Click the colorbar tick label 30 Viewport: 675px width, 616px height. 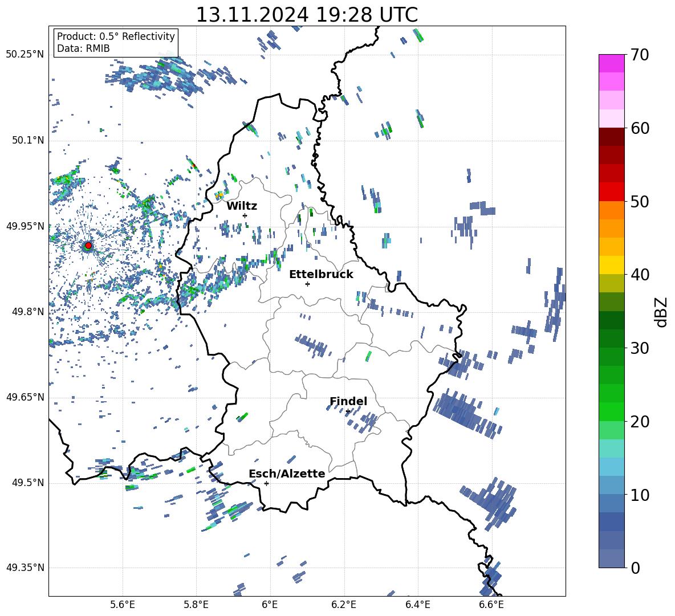point(640,348)
